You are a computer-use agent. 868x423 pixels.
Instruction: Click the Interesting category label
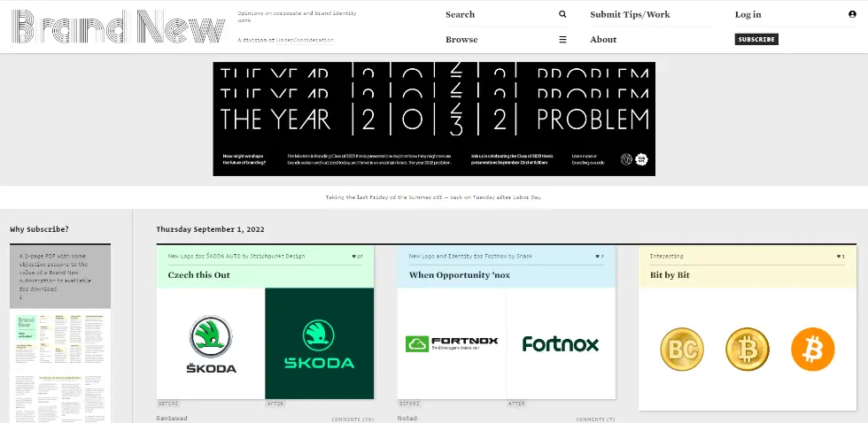(666, 256)
